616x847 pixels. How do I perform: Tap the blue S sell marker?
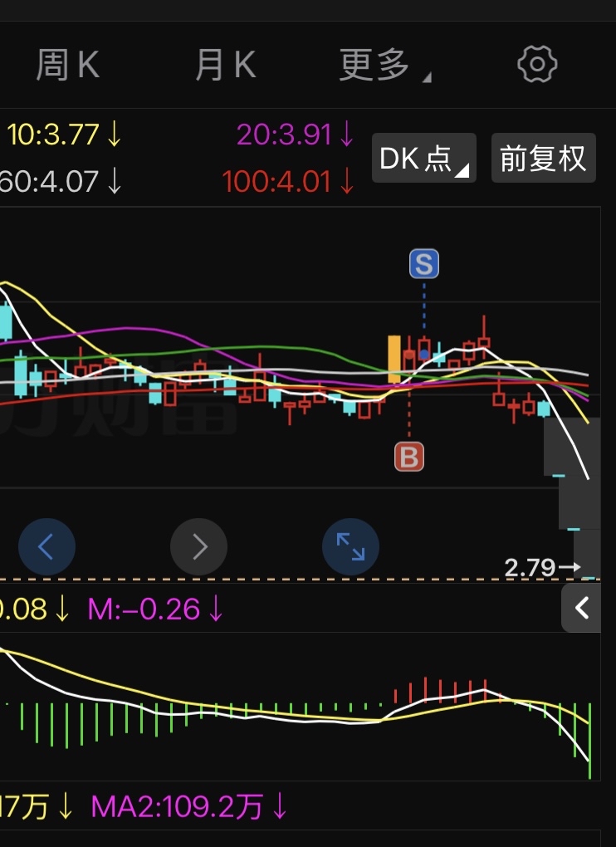423,264
